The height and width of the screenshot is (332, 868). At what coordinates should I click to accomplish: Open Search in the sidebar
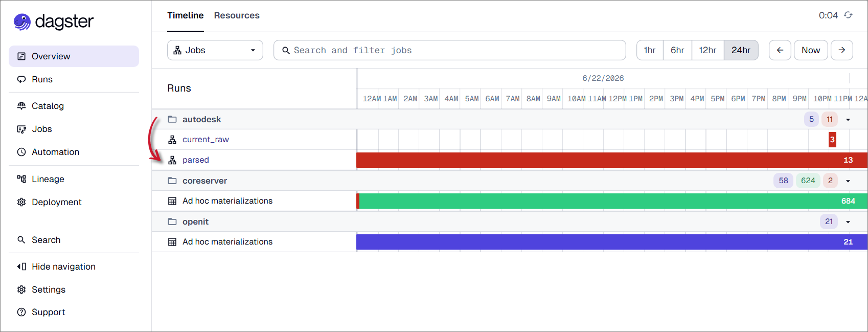[x=46, y=240]
